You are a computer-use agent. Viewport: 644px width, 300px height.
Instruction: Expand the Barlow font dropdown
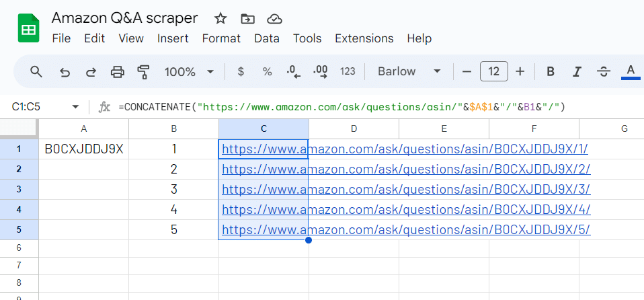pos(409,71)
